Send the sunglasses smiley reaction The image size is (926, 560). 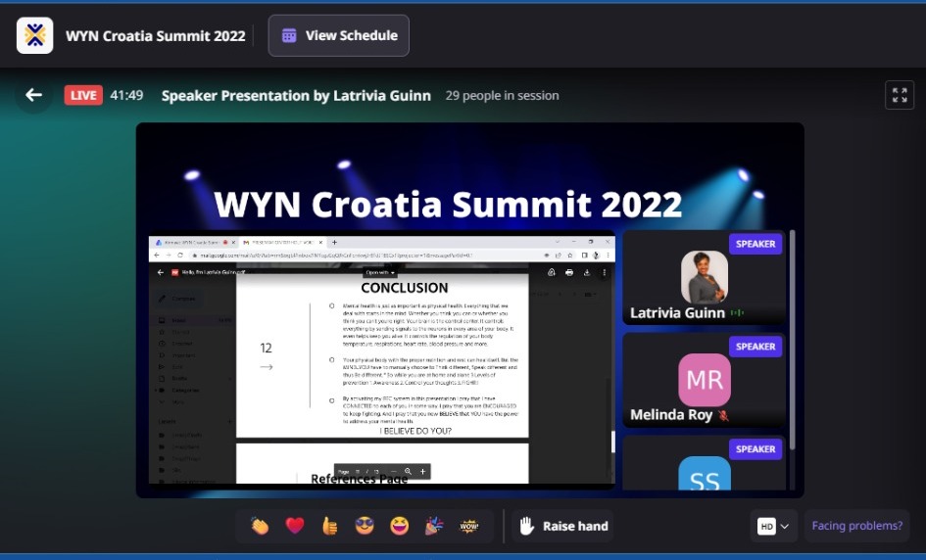[x=365, y=525]
